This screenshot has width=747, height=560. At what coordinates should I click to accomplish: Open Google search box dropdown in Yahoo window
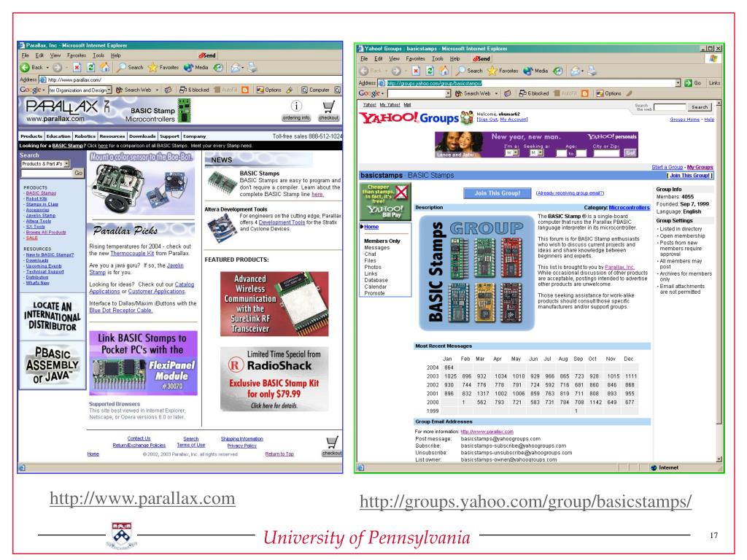(448, 93)
